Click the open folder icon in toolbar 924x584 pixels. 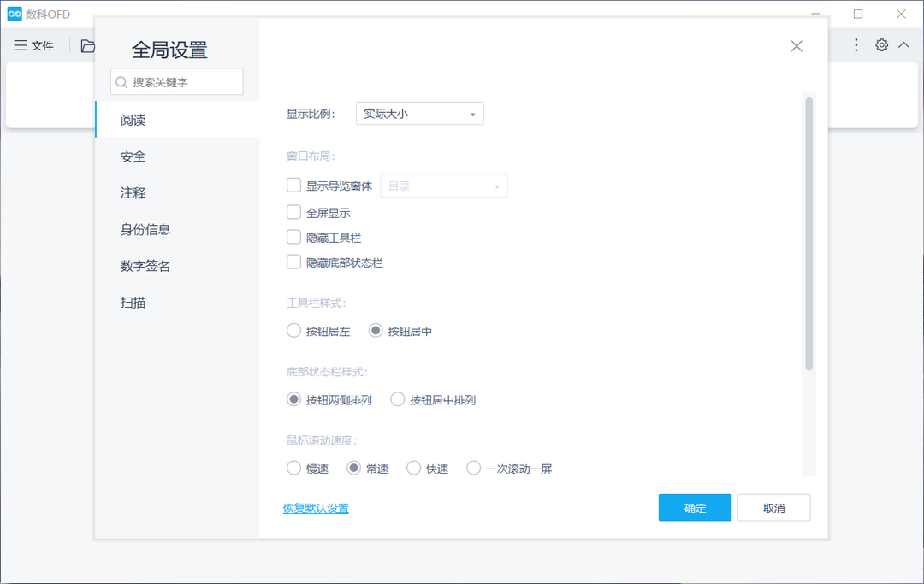[86, 44]
